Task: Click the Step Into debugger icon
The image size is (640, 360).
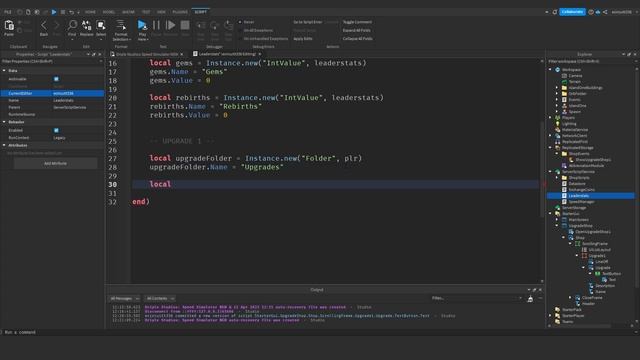Action: 201,26
